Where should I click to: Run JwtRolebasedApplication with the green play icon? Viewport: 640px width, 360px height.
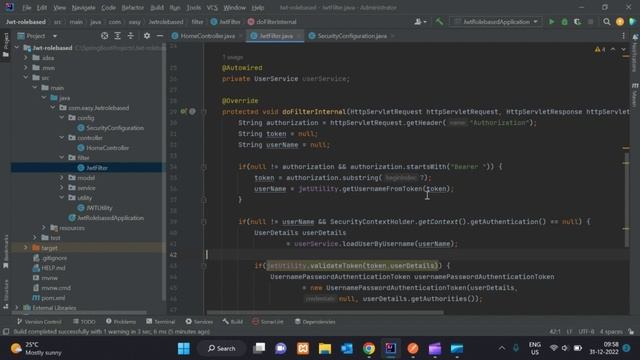551,22
